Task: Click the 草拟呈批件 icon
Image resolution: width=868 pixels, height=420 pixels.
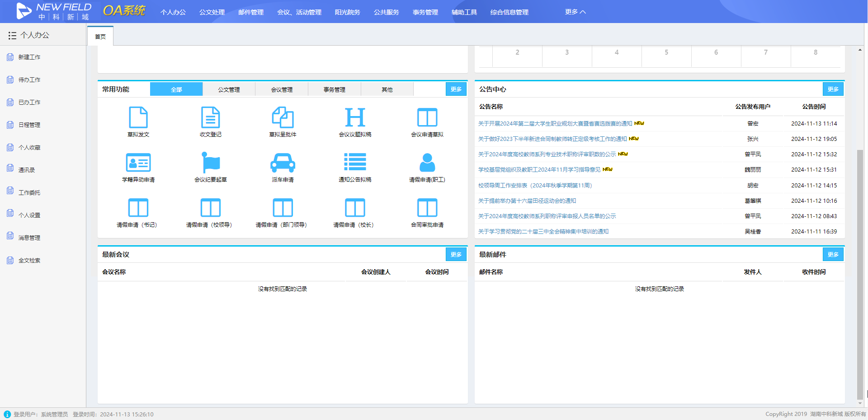Action: (283, 118)
